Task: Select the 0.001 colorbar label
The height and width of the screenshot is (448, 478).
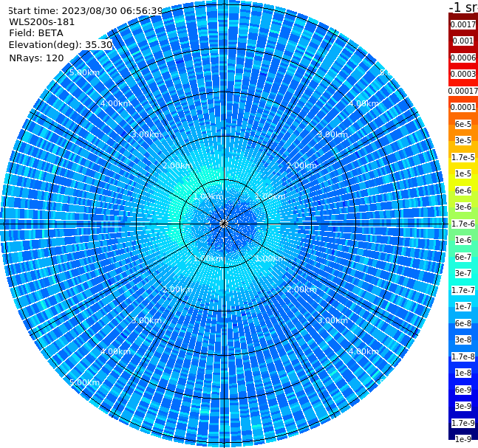Action: tap(463, 41)
